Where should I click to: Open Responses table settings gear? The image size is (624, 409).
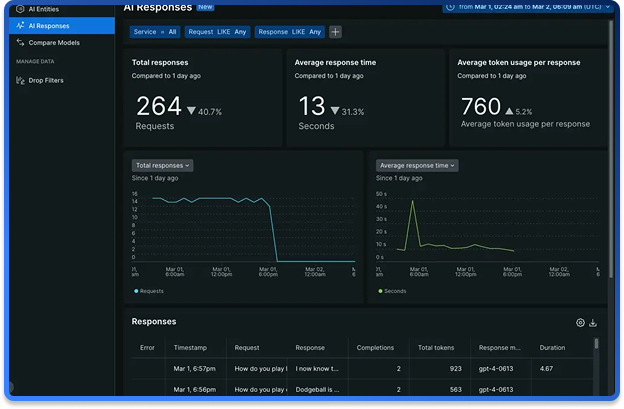(580, 323)
